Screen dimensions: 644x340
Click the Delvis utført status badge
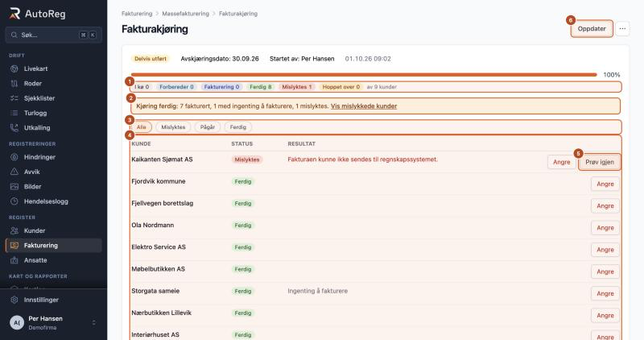coord(151,59)
